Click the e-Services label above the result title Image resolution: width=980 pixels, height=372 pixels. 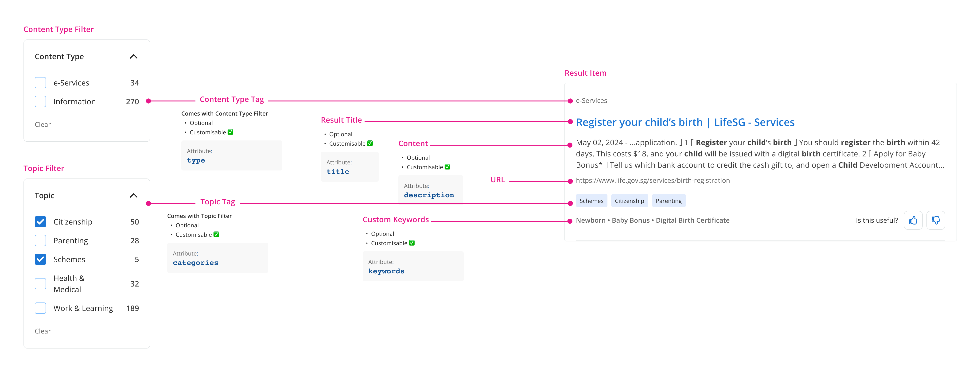[591, 101]
